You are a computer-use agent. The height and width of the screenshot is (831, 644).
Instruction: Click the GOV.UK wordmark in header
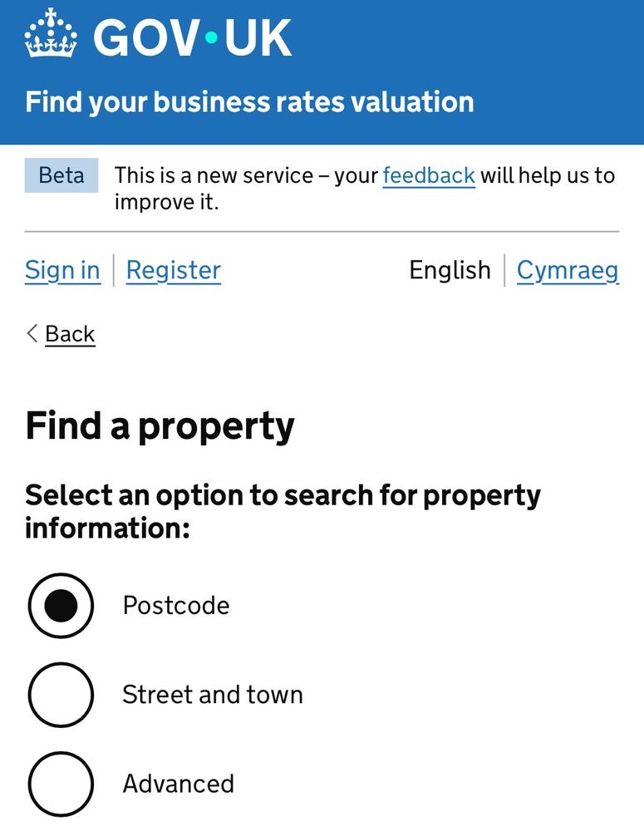point(193,37)
